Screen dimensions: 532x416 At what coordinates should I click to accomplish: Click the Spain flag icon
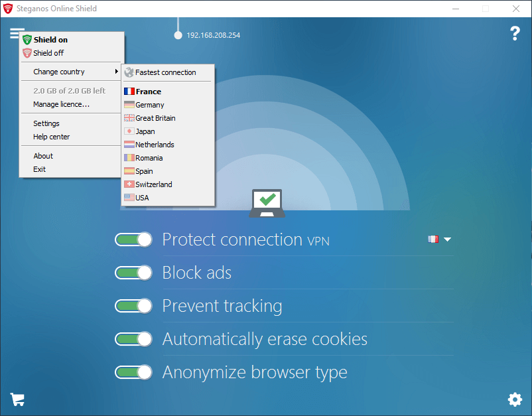129,171
